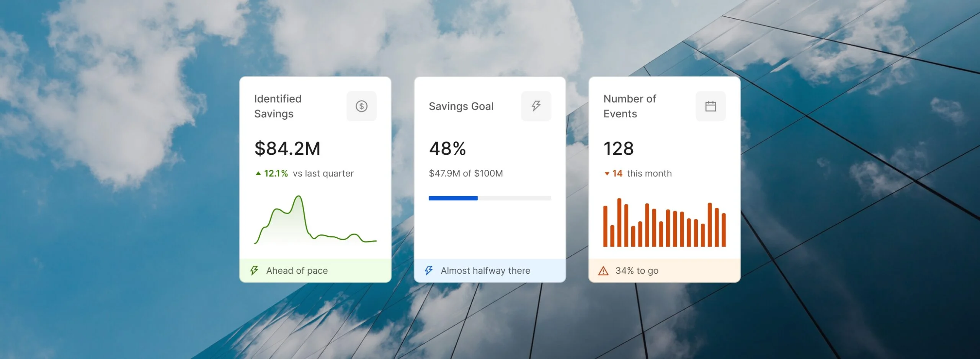Click the orange "14" decrease figure

(617, 174)
